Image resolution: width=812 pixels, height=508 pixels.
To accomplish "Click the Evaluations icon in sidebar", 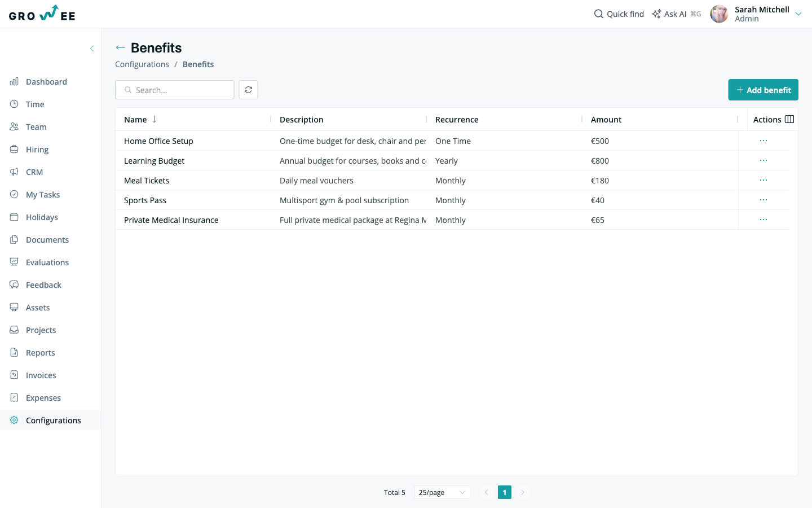I will pos(14,262).
